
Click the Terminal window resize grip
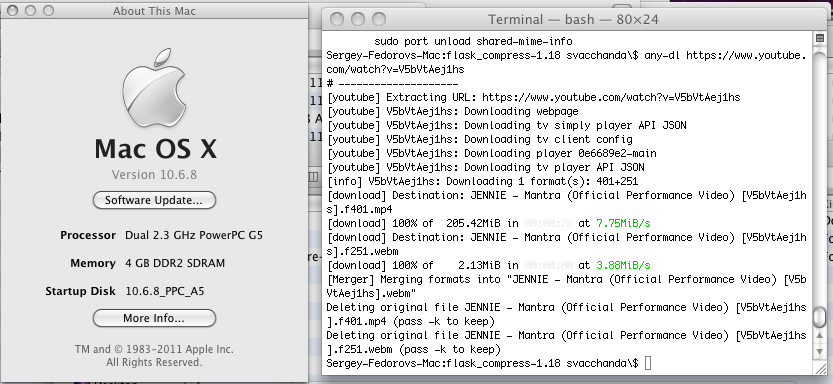point(819,368)
